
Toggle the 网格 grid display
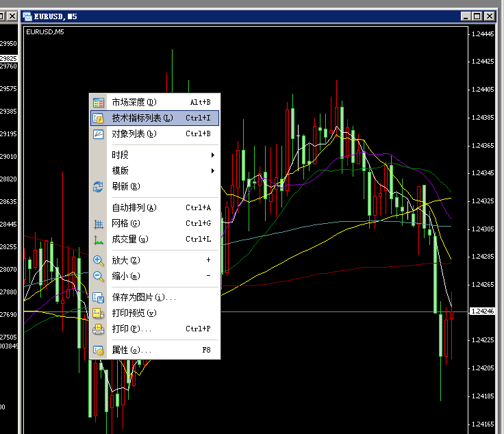127,223
